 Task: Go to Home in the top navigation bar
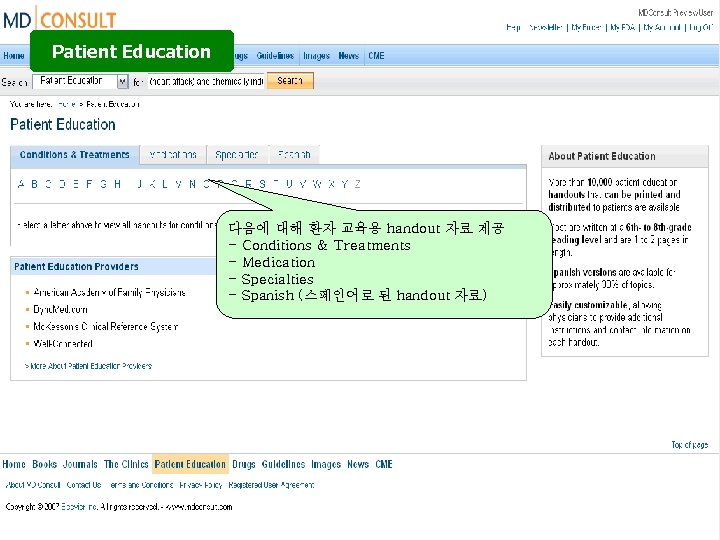click(14, 56)
